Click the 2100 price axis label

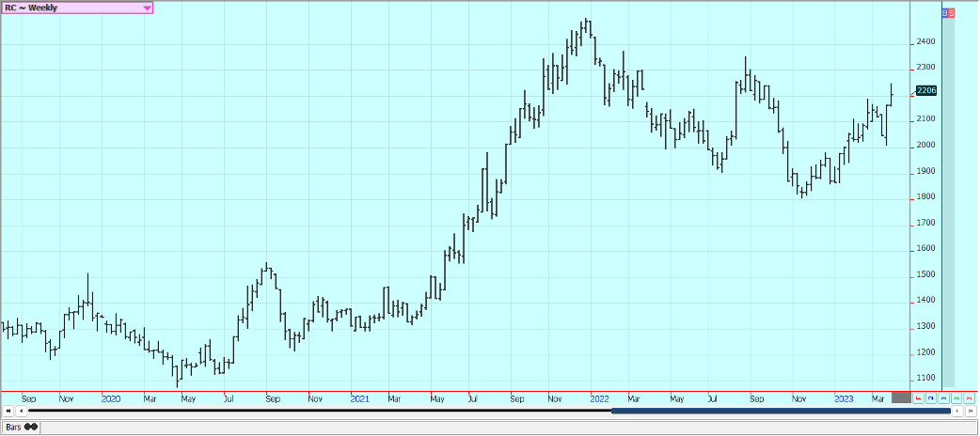925,118
